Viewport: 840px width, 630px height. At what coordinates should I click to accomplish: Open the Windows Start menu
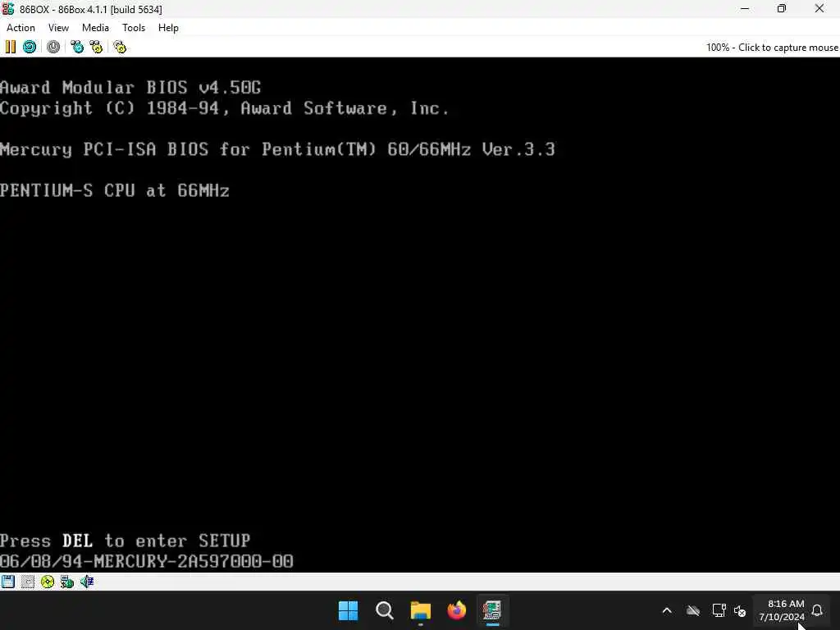(x=348, y=610)
